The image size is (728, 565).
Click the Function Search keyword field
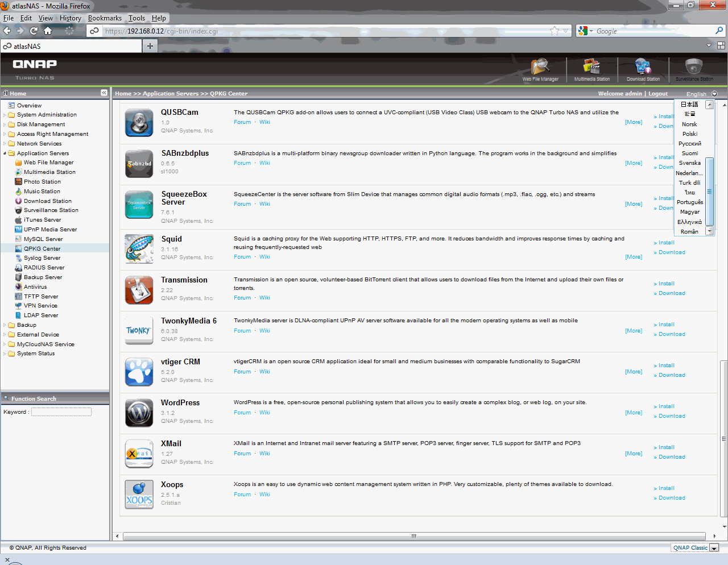click(61, 412)
